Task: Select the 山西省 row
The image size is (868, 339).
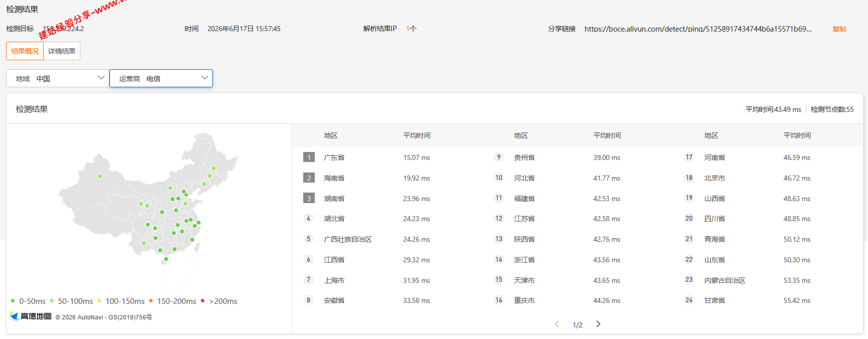Action: [768, 199]
